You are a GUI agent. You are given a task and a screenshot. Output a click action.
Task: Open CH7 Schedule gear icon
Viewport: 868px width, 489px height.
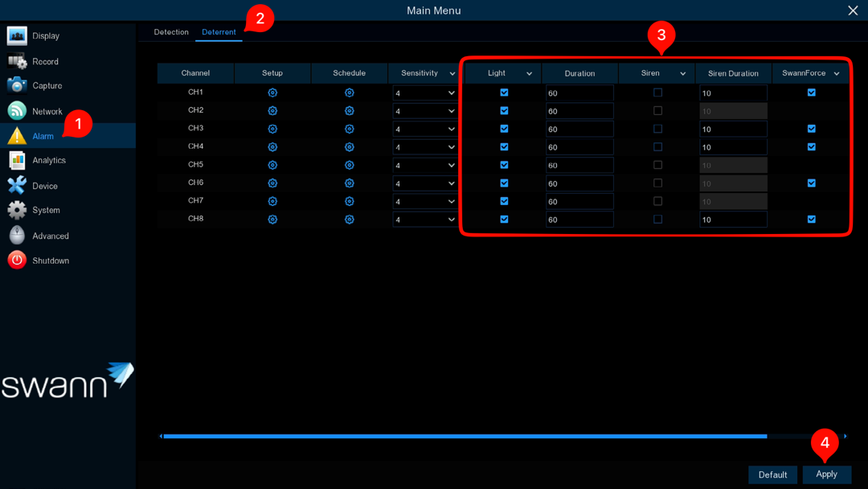click(x=350, y=201)
